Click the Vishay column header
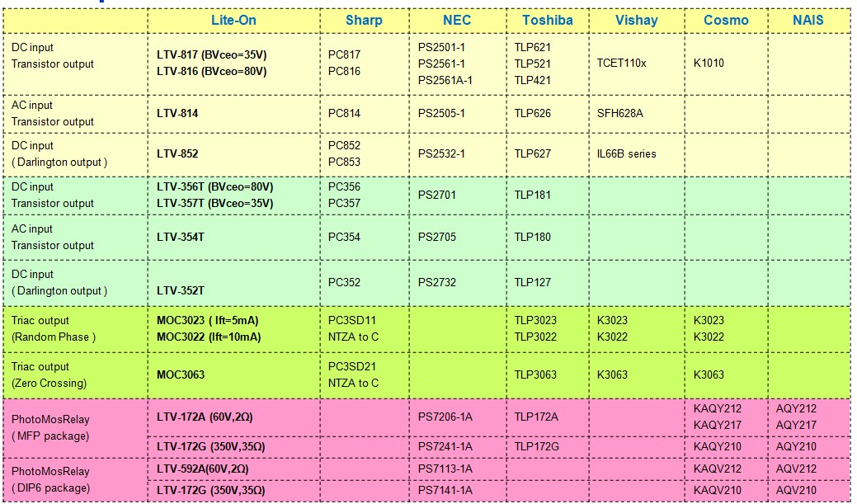 point(636,21)
